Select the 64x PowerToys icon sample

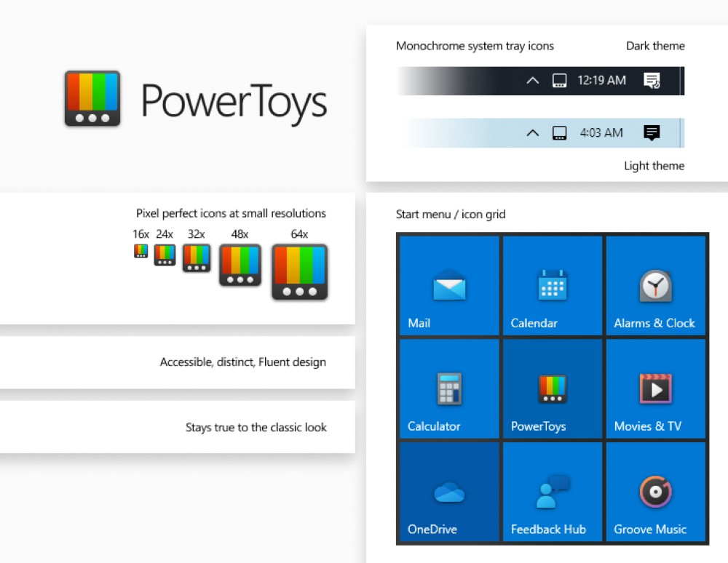pos(300,272)
